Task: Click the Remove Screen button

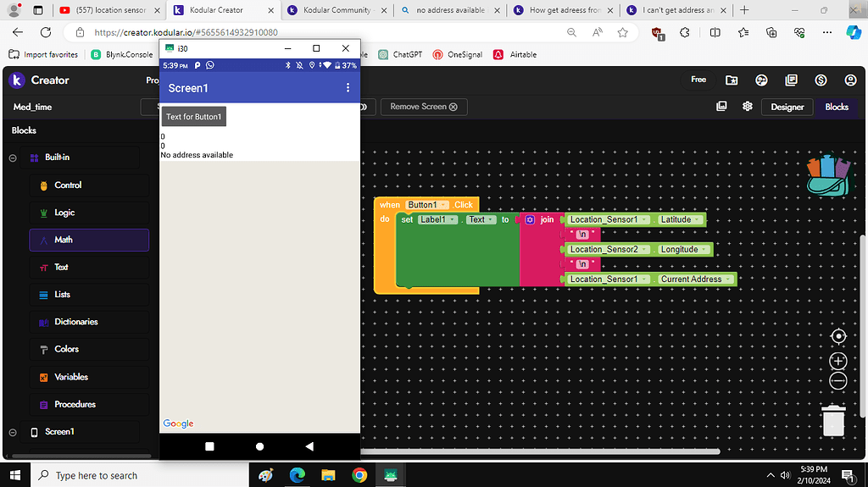Action: coord(423,107)
